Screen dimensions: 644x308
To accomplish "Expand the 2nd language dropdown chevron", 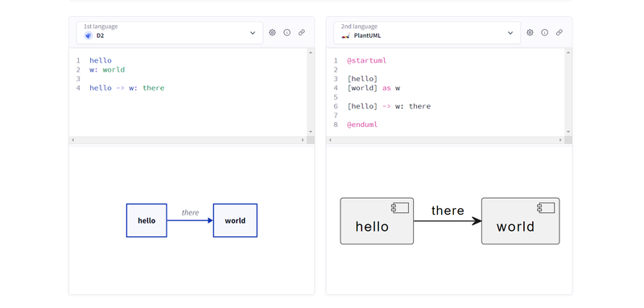I will pyautogui.click(x=510, y=33).
